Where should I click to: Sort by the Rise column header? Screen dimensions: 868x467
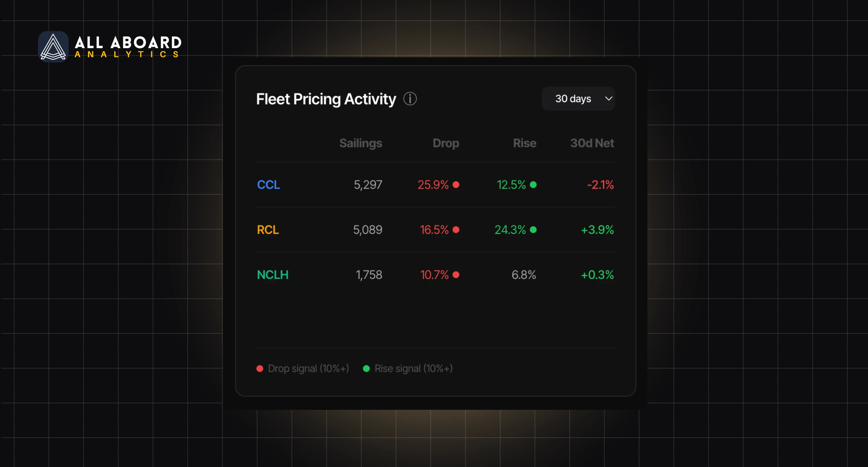tap(524, 143)
